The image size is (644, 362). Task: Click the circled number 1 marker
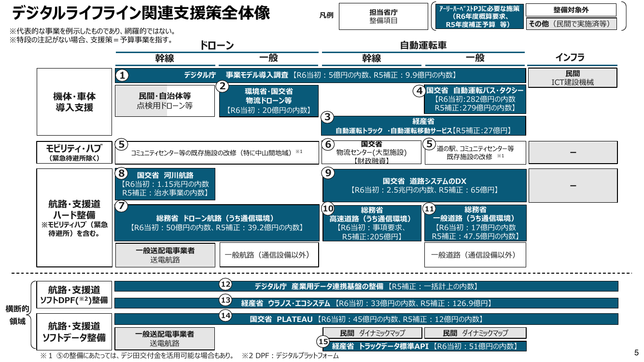123,75
